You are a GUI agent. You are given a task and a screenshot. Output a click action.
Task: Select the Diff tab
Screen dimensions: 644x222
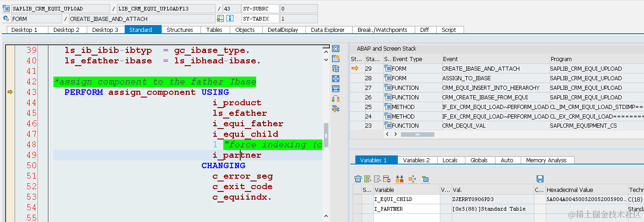point(425,30)
